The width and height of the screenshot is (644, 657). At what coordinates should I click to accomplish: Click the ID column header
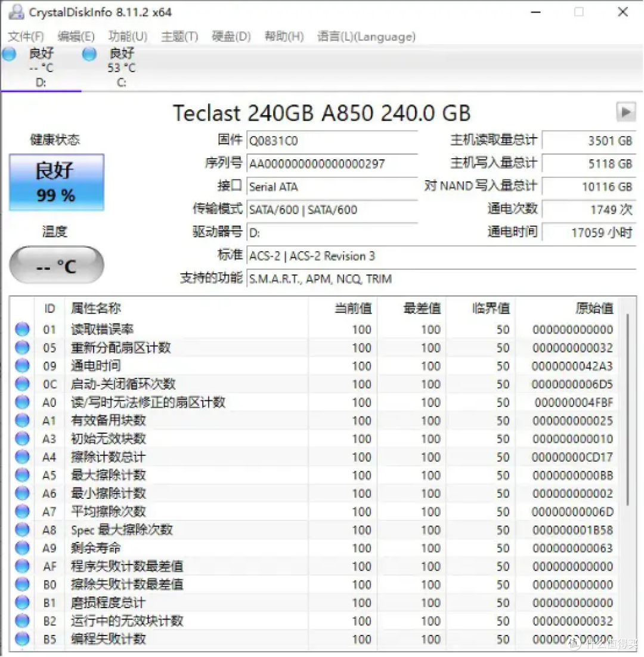[49, 309]
